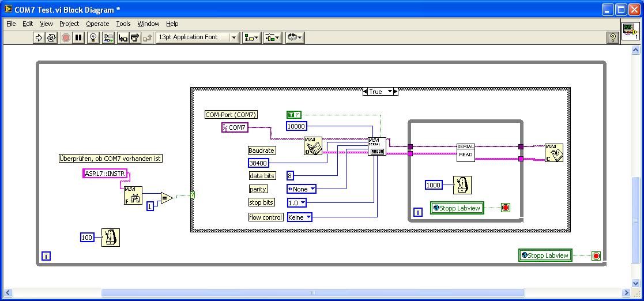Click the Context Help question mark button

(612, 38)
